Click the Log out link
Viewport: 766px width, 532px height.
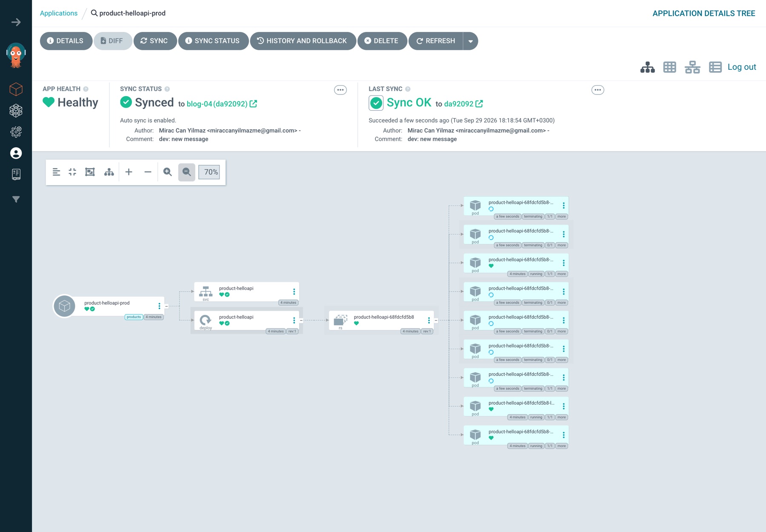point(742,67)
